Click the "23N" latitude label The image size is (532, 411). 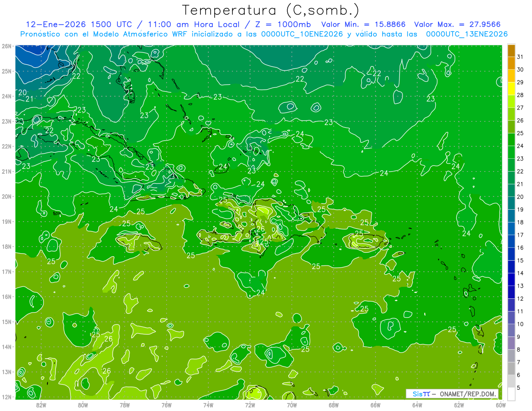click(6, 121)
